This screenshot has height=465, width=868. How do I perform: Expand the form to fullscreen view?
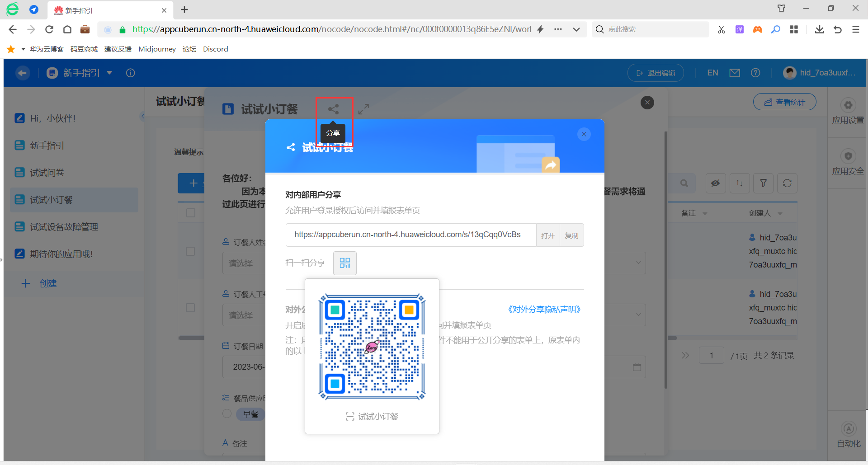[363, 109]
